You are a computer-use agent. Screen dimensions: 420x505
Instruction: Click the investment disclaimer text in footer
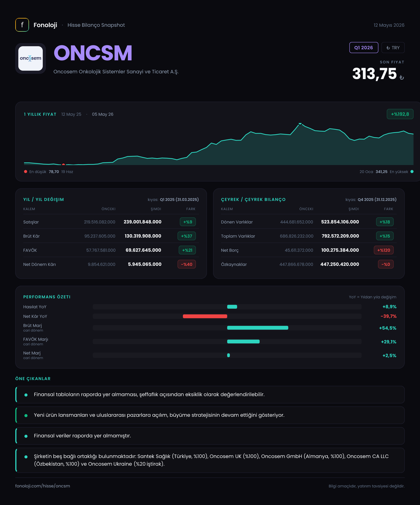pos(366,486)
